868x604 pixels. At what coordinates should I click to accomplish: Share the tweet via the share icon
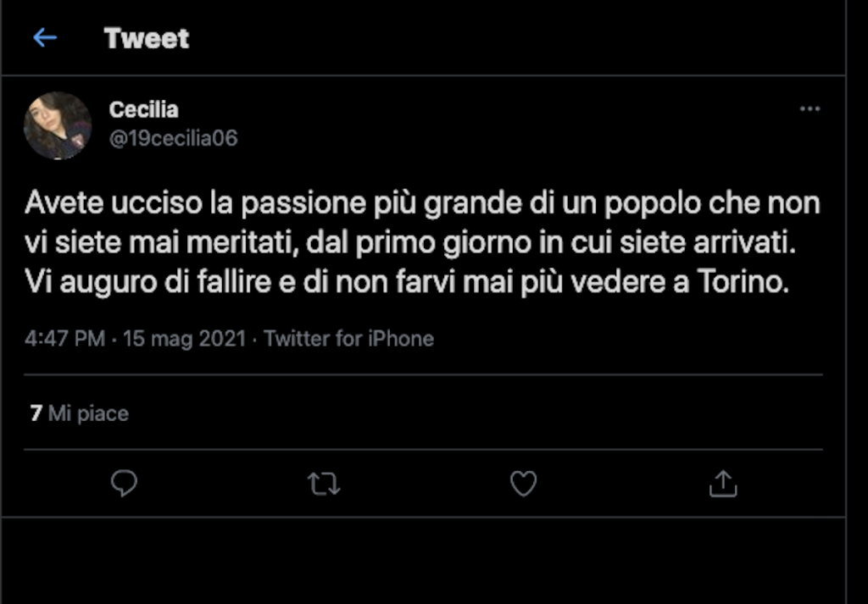722,484
